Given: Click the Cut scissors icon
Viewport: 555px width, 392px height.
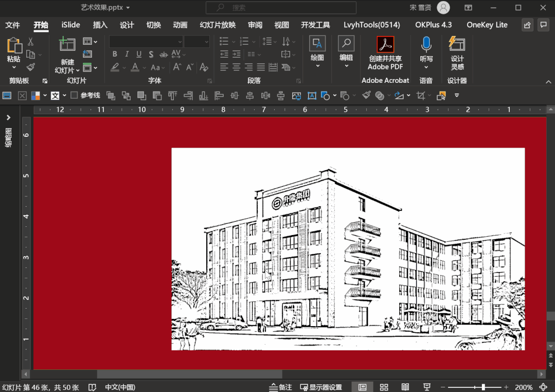Looking at the screenshot, I should (x=31, y=42).
